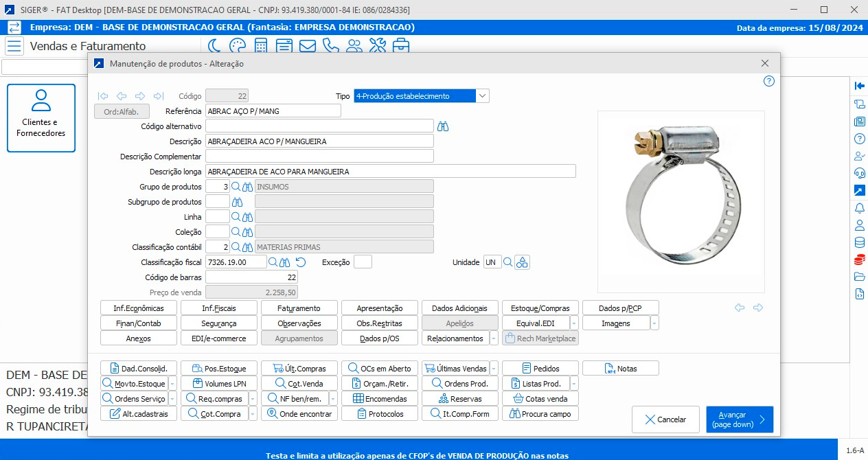Click the notification bell in right sidebar
868x460 pixels.
pos(859,208)
